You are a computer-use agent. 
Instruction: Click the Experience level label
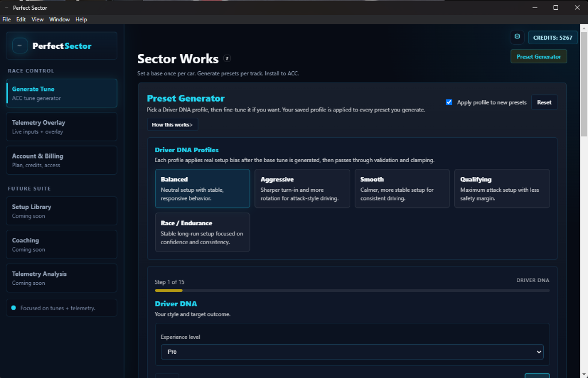click(x=180, y=337)
